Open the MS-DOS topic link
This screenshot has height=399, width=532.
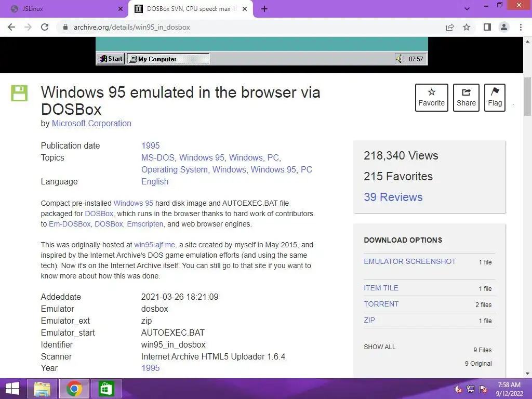[x=158, y=158]
